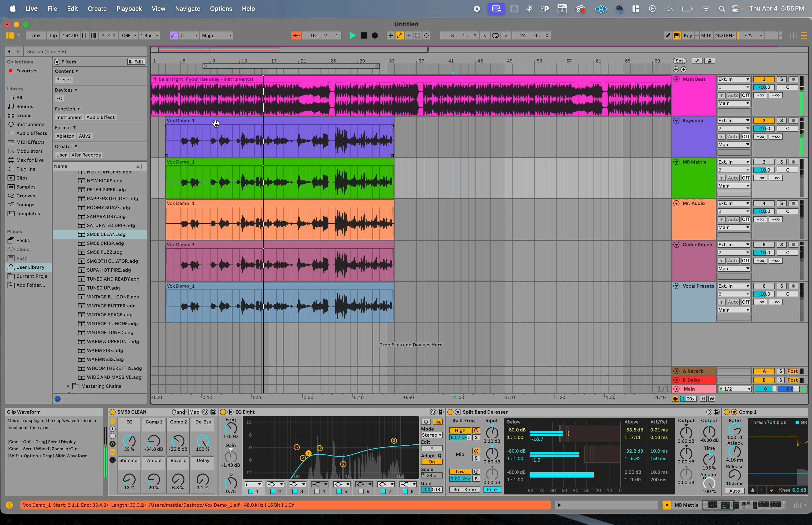The height and width of the screenshot is (525, 812).
Task: Click the Info View status icon at bottom-left
Action: point(9,505)
